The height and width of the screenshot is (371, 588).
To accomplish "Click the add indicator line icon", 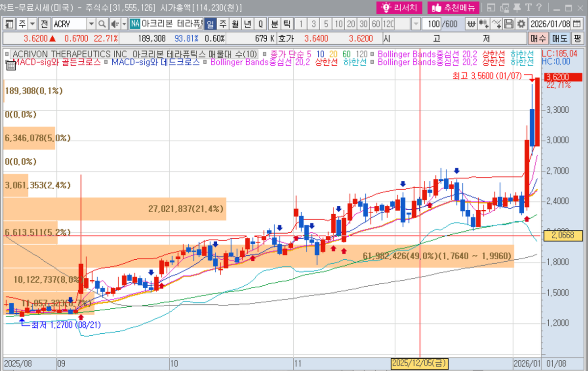I will click(496, 25).
